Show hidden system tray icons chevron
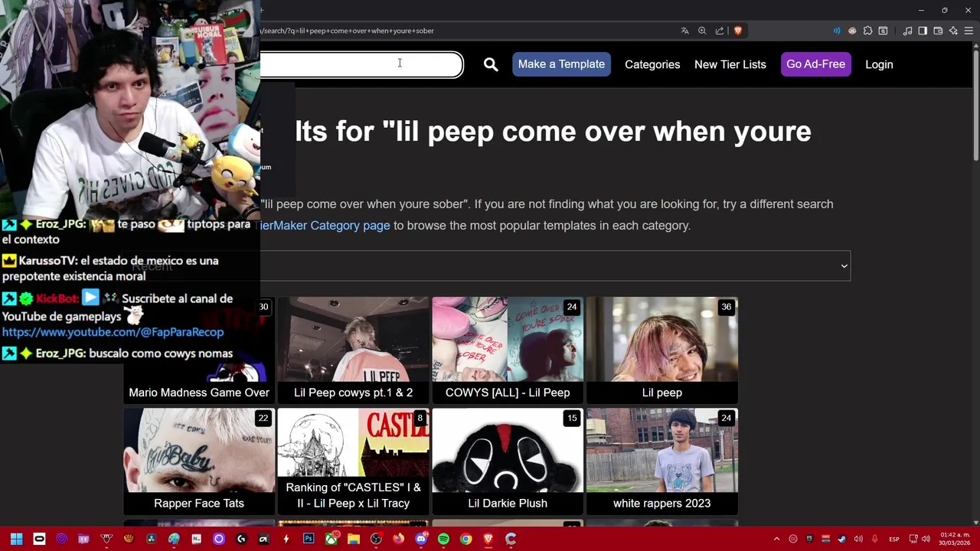This screenshot has height=551, width=980. tap(776, 539)
